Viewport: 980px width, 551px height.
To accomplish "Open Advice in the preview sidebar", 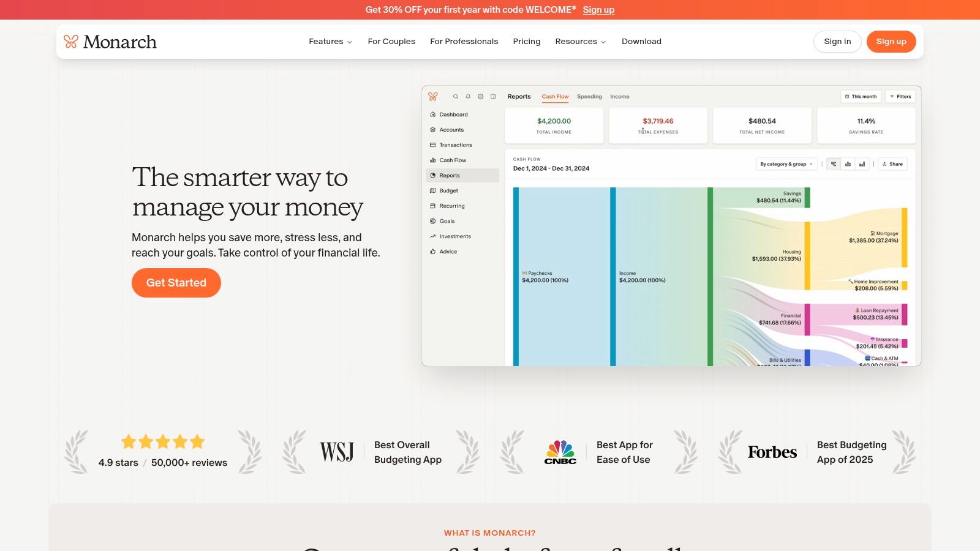I will click(462, 252).
